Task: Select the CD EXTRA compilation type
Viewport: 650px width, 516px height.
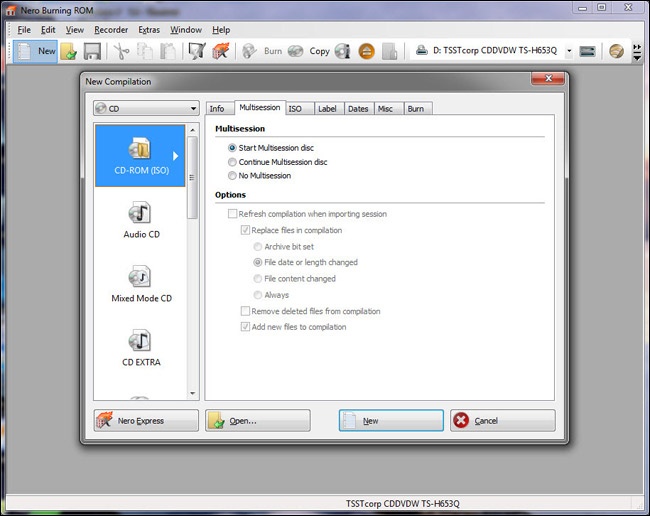Action: click(141, 348)
